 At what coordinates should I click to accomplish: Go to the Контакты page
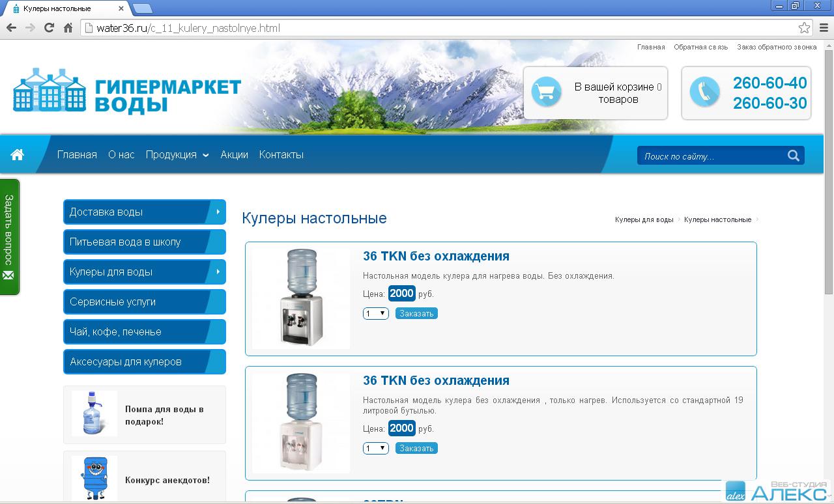(281, 155)
